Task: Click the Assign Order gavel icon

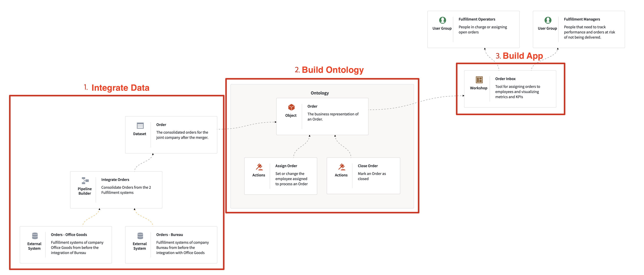Action: (x=259, y=167)
